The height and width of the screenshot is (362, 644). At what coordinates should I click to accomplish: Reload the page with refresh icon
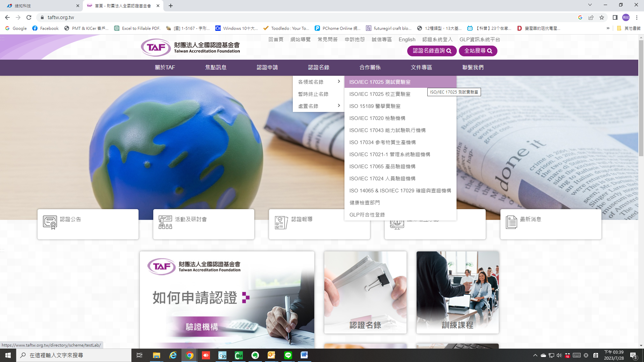coord(29,17)
